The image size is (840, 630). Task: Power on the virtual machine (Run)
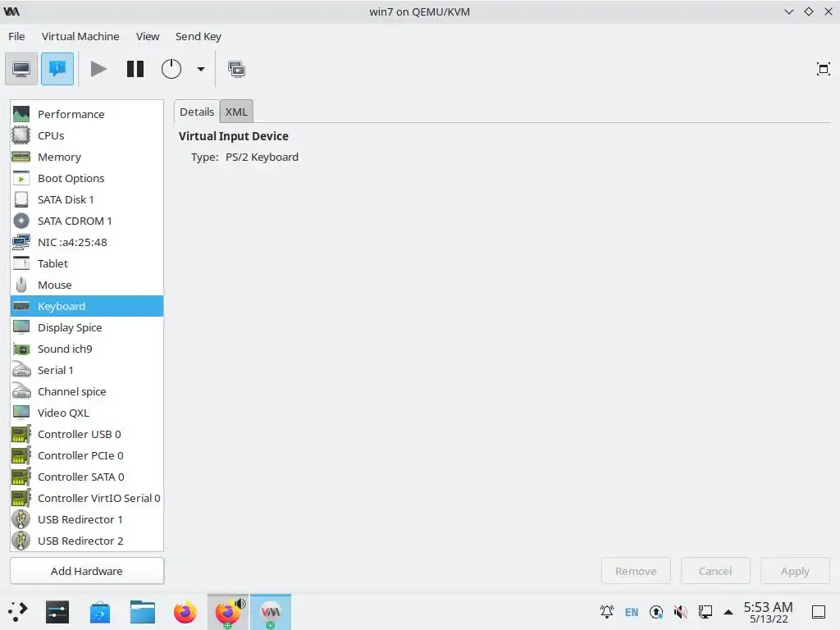coord(98,69)
